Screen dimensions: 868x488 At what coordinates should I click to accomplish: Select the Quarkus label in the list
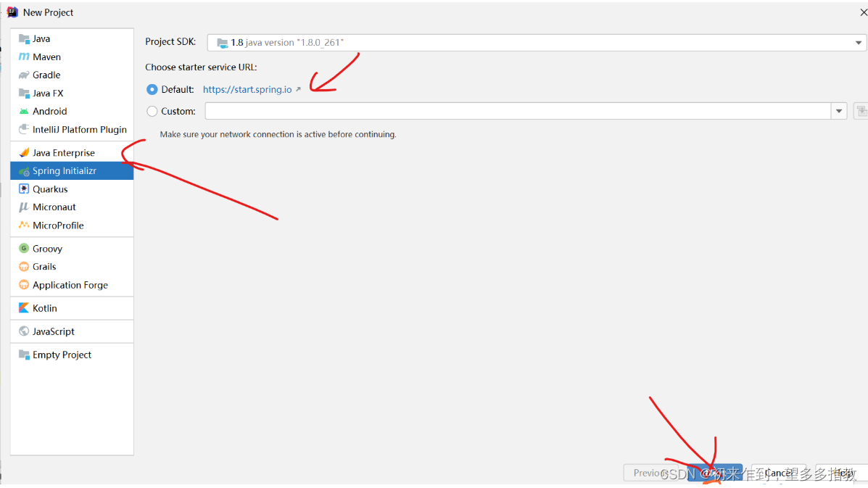pos(50,189)
